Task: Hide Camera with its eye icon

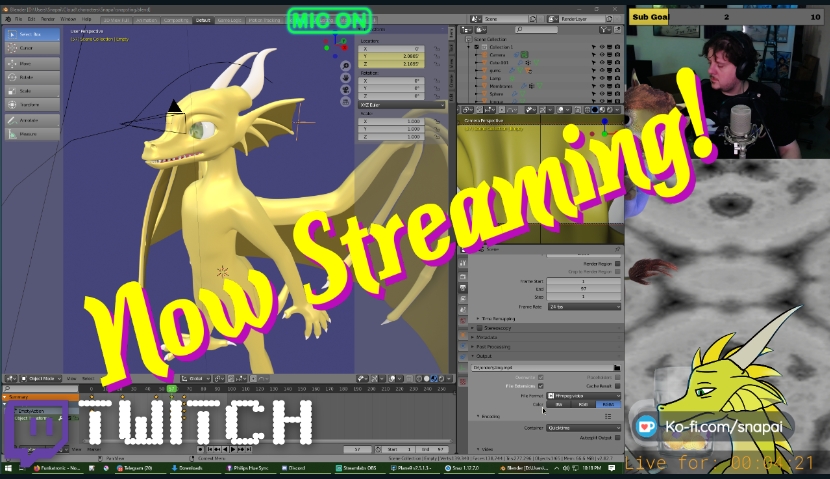Action: click(x=602, y=55)
